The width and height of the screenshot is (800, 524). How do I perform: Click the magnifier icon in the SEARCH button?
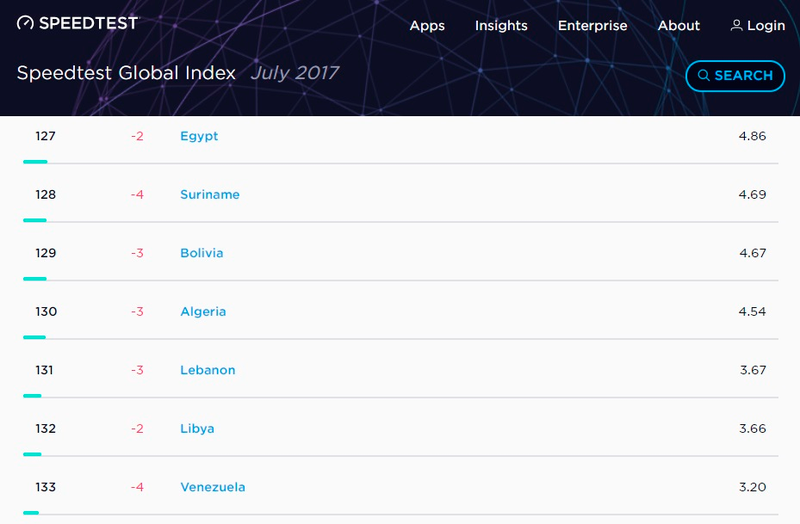point(704,76)
